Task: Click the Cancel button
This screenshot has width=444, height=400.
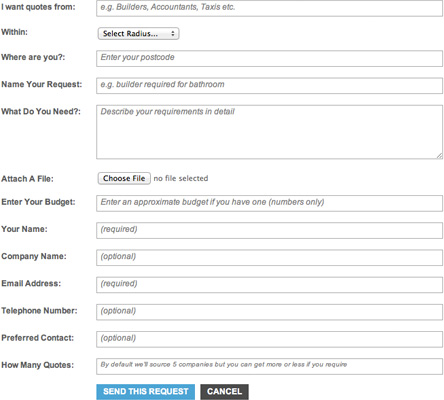Action: click(224, 392)
